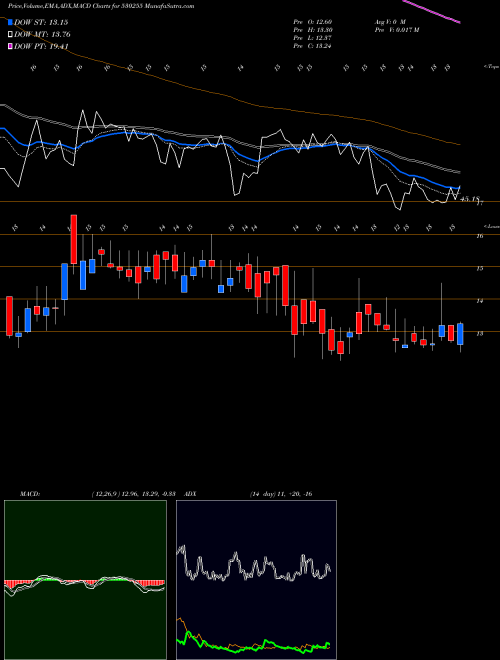Click the Pre V: 0.017 M text
500x660 pixels.
396,30
